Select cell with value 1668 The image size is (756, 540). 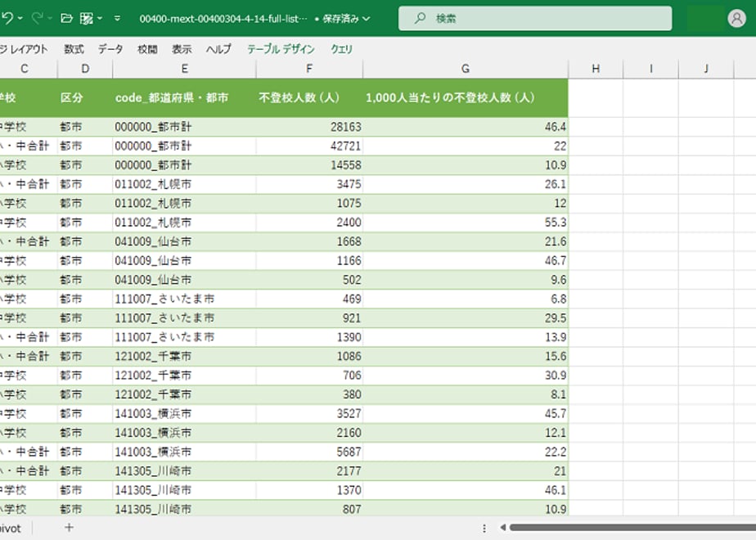coord(309,241)
